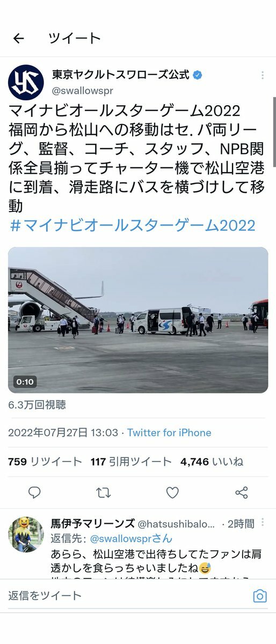Tap the blue verified badge

pyautogui.click(x=198, y=75)
